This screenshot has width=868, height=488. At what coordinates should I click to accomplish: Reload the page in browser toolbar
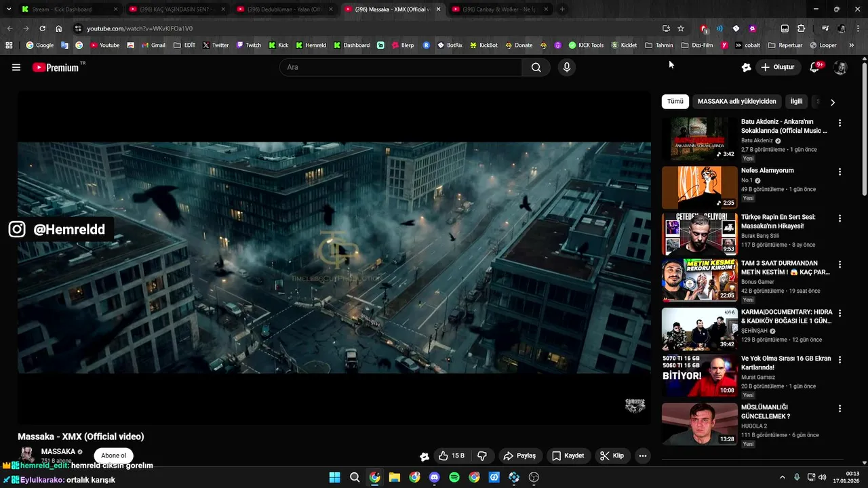[x=42, y=28]
